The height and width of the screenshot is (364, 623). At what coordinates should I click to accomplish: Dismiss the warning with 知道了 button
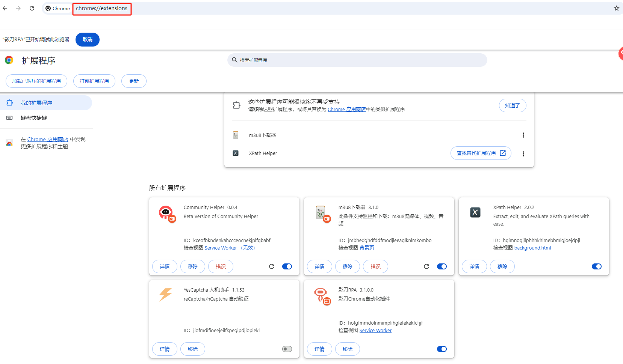tap(512, 105)
